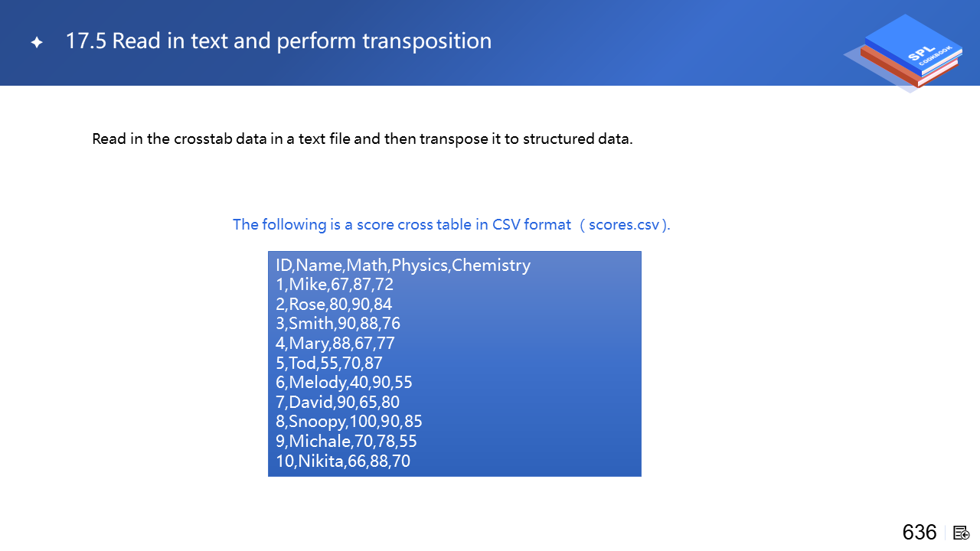Click the '7,David,90,65,80' row
This screenshot has height=551, width=980.
pos(338,402)
